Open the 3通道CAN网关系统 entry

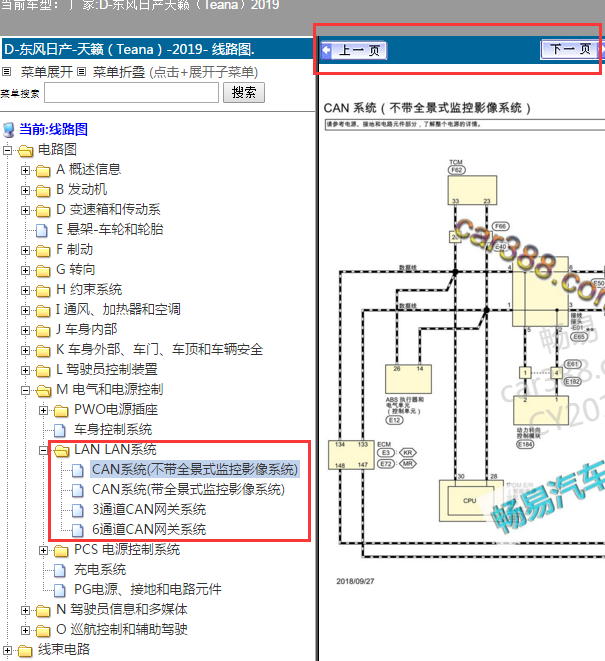149,509
